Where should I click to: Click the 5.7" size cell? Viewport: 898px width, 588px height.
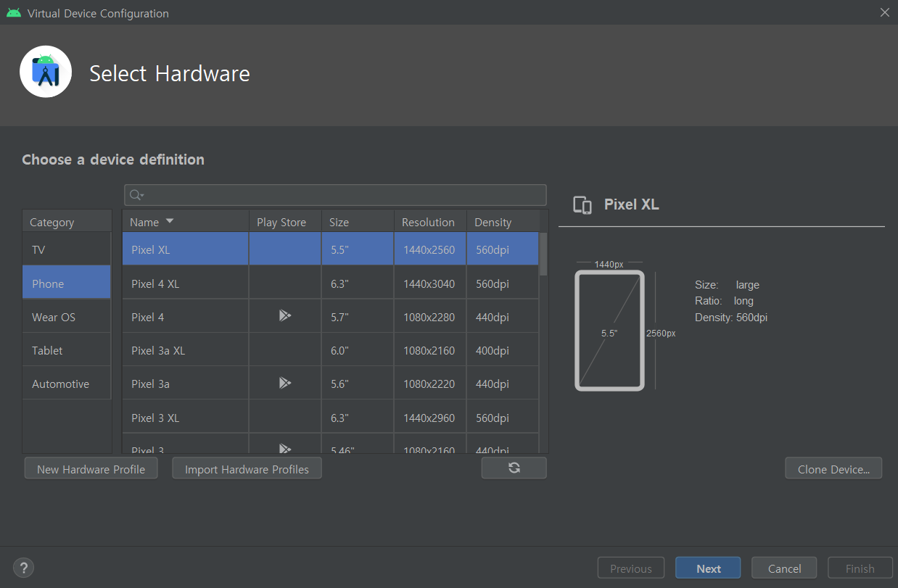click(358, 317)
